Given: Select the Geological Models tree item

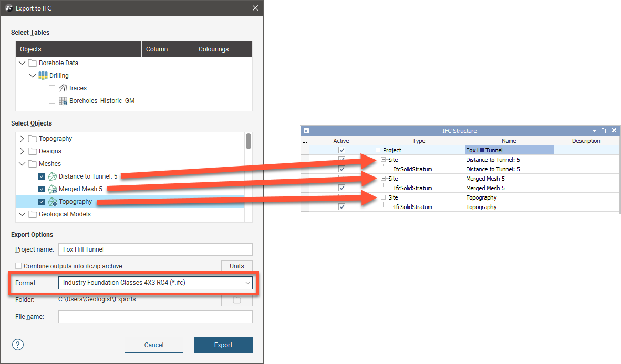Looking at the screenshot, I should (x=65, y=214).
